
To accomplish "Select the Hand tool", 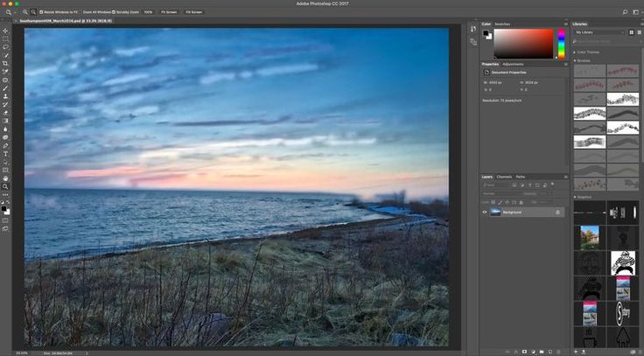I will tap(5, 178).
